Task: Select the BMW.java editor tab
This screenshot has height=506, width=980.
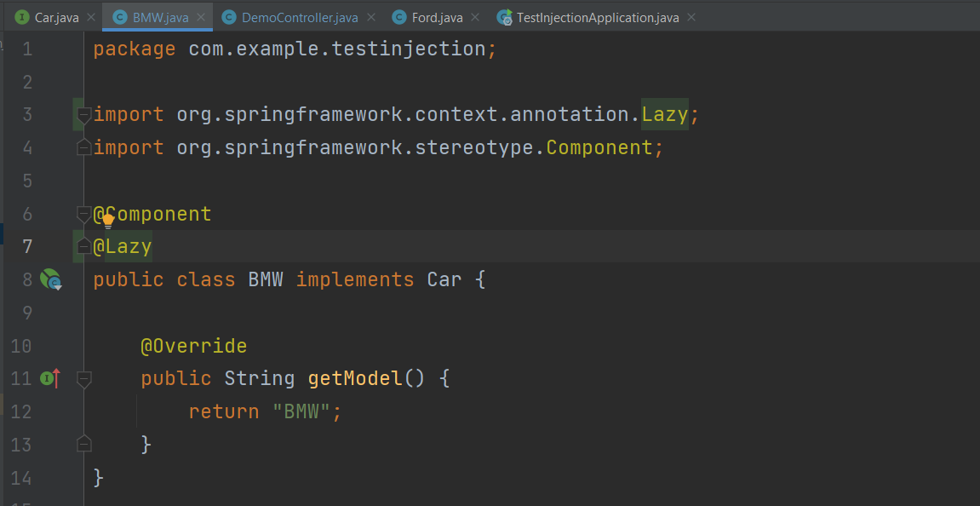Action: (156, 18)
